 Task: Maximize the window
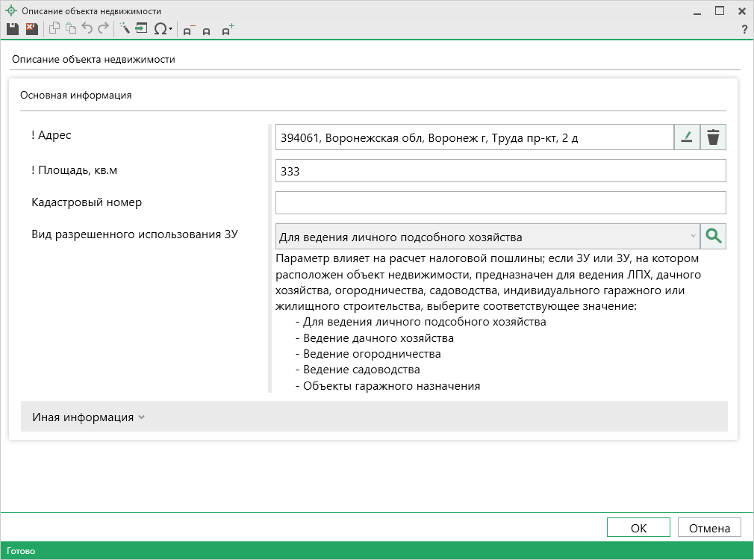[x=720, y=10]
